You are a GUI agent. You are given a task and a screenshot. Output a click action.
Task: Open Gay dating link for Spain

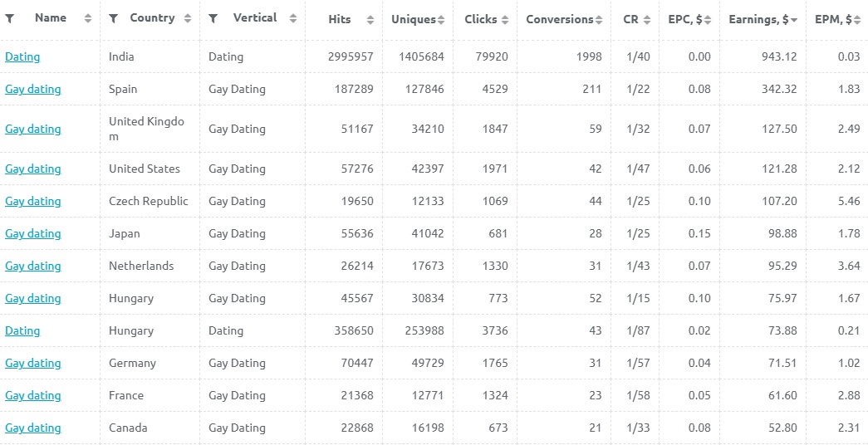coord(33,89)
